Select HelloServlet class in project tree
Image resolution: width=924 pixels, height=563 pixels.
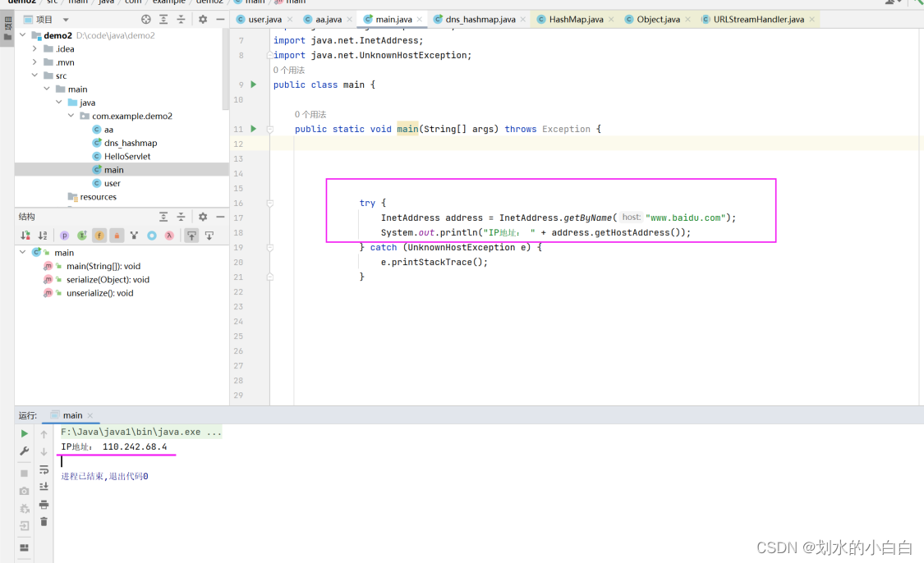click(x=127, y=157)
